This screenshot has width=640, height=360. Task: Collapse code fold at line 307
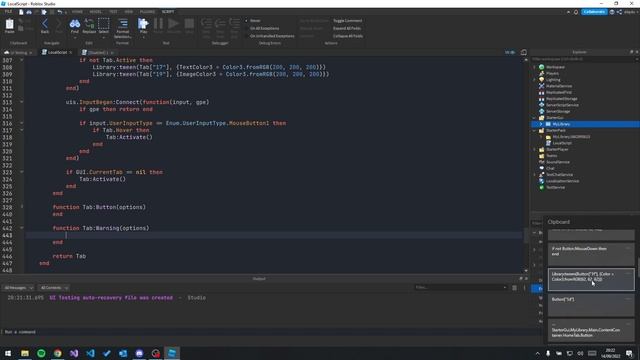(22, 60)
